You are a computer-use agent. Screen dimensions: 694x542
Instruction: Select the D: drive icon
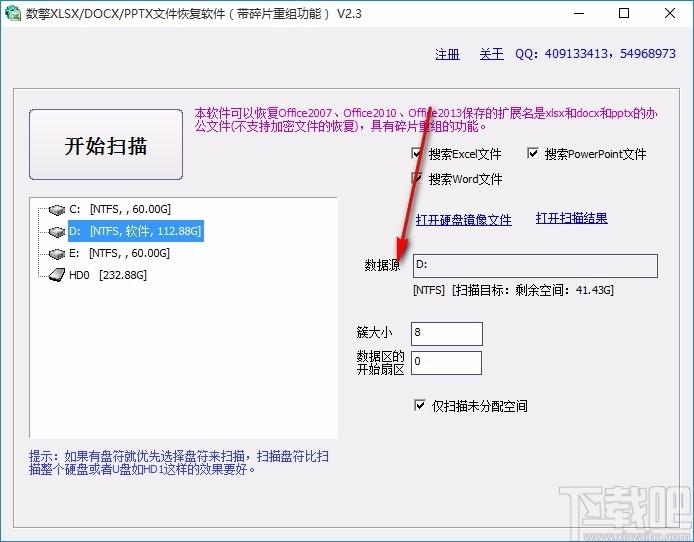(x=57, y=231)
